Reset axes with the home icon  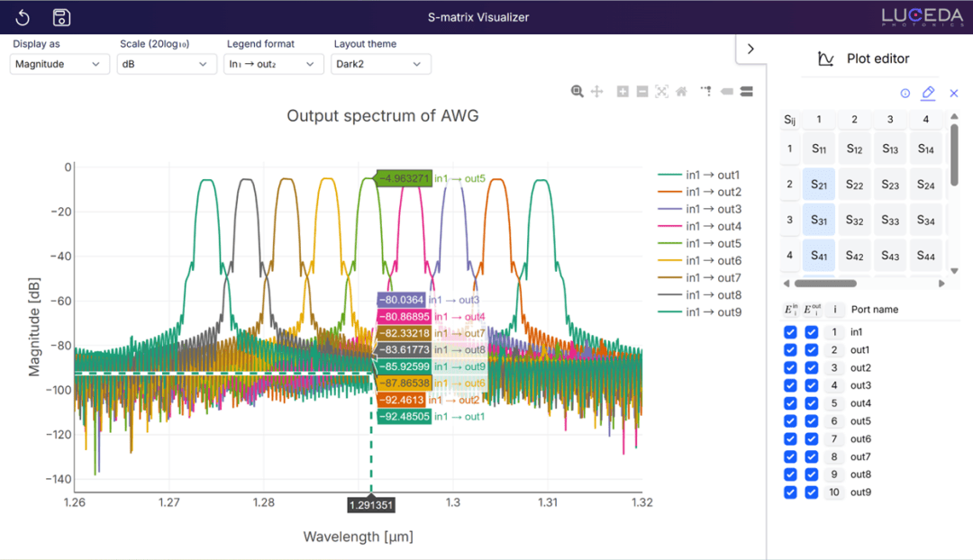pos(682,91)
